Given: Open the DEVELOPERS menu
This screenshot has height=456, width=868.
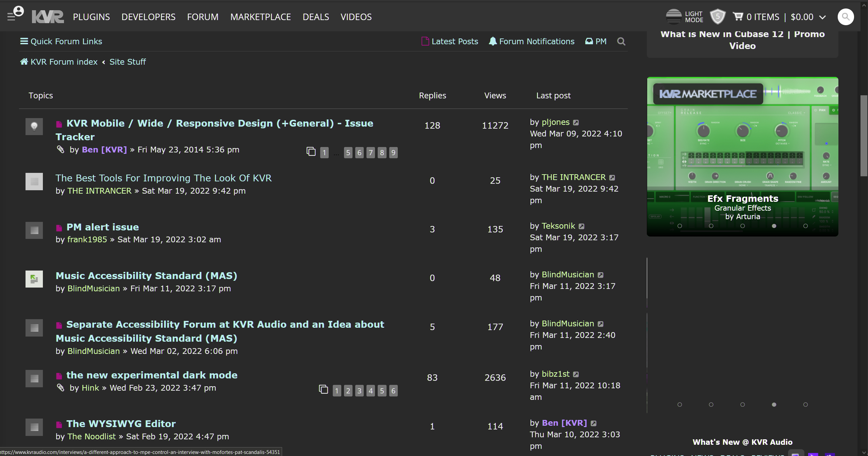Looking at the screenshot, I should [x=148, y=17].
